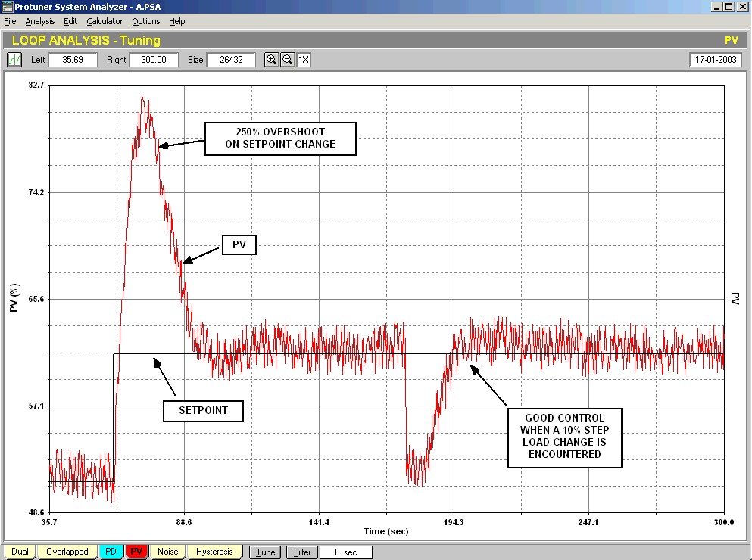Zoom out with the magnifier minus icon

(x=288, y=60)
